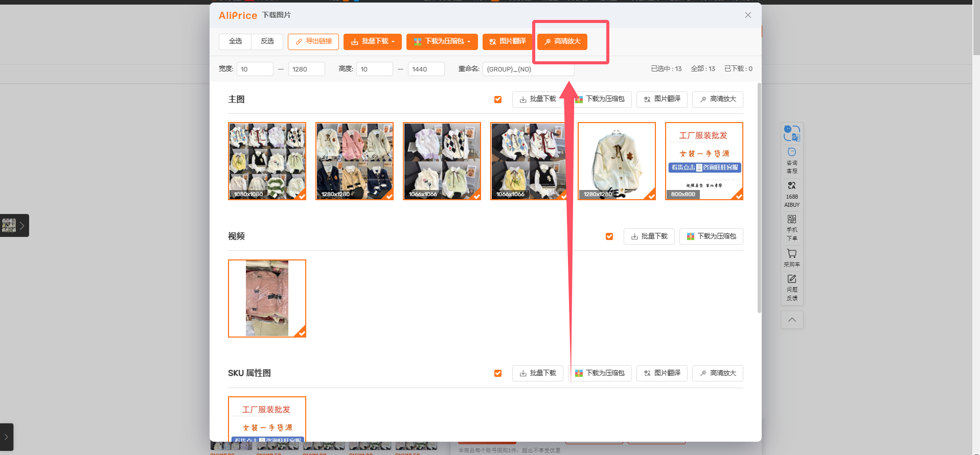This screenshot has height=455, width=980.
Task: Toggle the checkmark on the 800x800 thumbnail
Action: point(739,196)
